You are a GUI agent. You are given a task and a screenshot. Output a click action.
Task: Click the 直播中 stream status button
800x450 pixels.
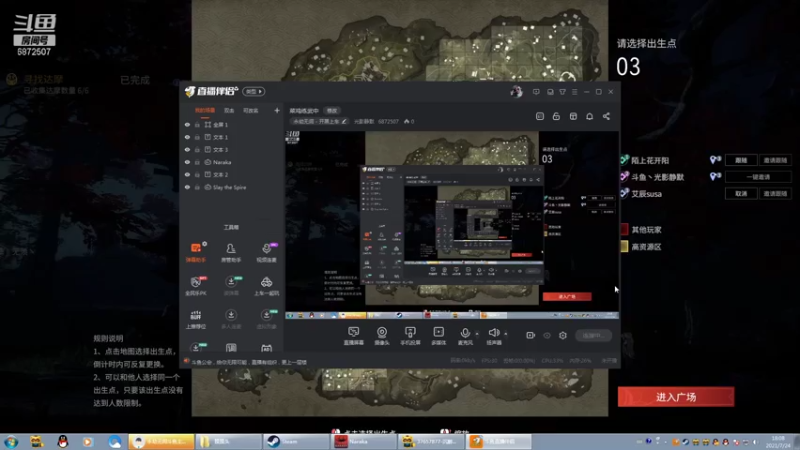(593, 335)
